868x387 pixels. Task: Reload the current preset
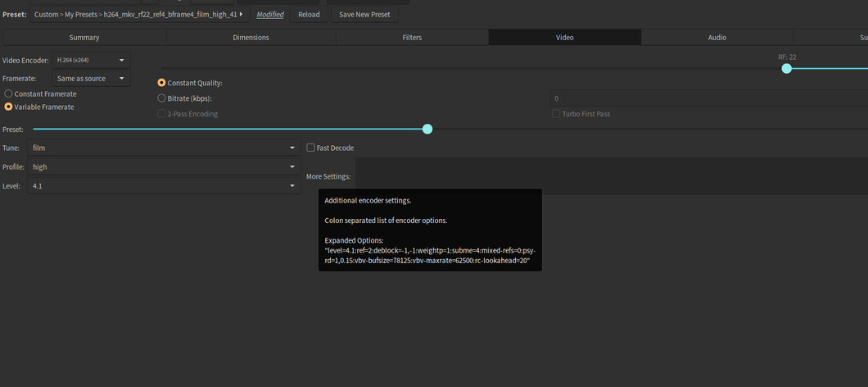coord(309,15)
